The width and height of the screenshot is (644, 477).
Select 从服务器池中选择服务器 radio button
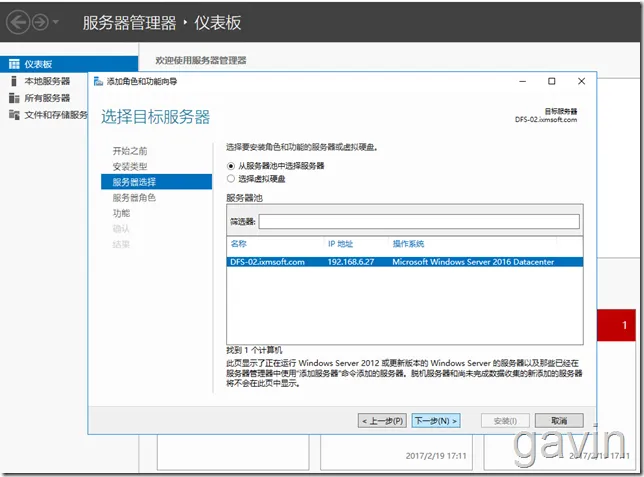click(231, 166)
